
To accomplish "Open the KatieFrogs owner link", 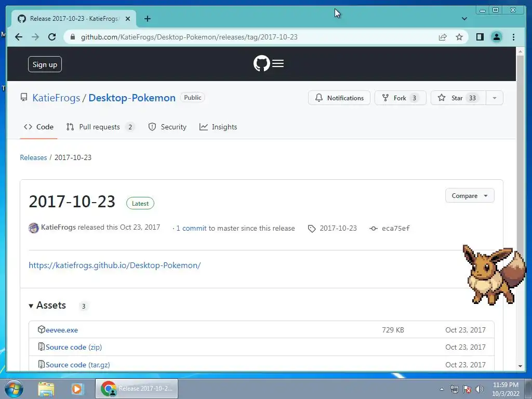I will point(56,98).
